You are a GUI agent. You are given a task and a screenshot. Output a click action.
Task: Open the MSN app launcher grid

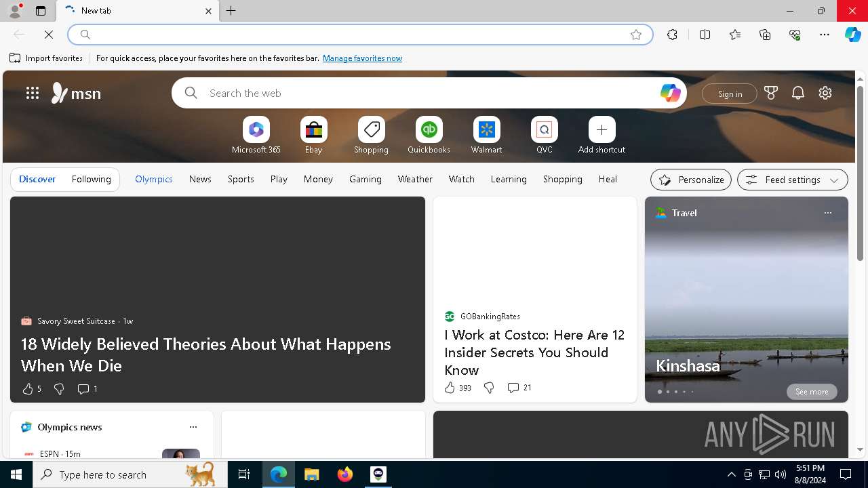[x=33, y=93]
